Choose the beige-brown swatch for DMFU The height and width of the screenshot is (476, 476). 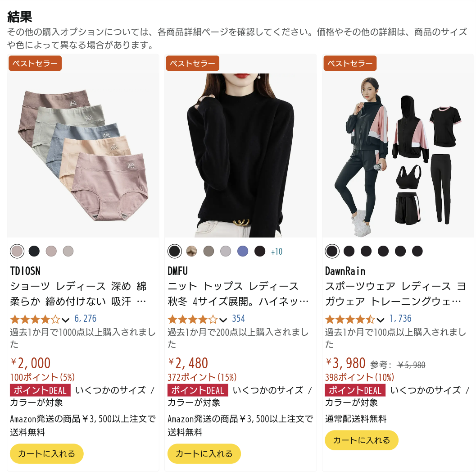click(x=191, y=251)
